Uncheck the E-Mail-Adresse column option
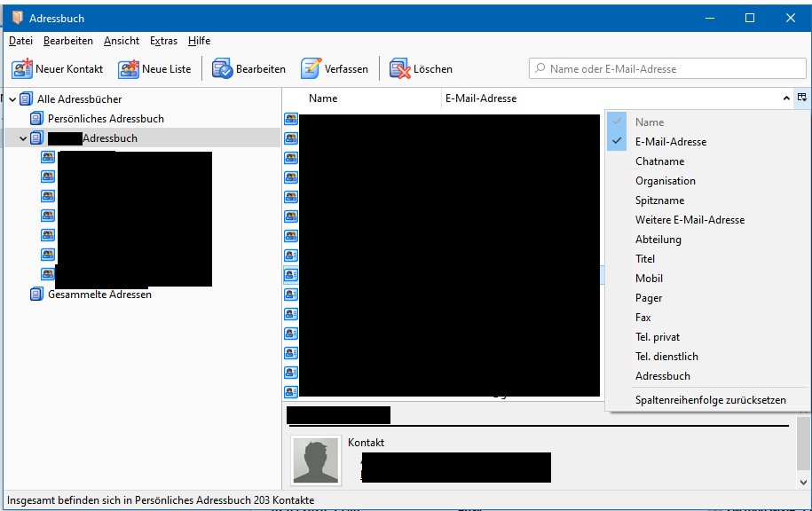Image resolution: width=812 pixels, height=511 pixels. pyautogui.click(x=670, y=142)
